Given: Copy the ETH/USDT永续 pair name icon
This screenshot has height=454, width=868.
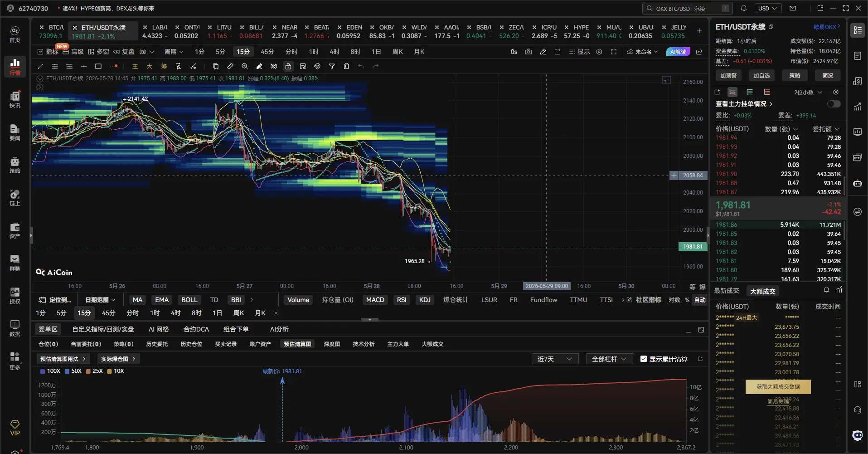Looking at the screenshot, I should (x=771, y=27).
